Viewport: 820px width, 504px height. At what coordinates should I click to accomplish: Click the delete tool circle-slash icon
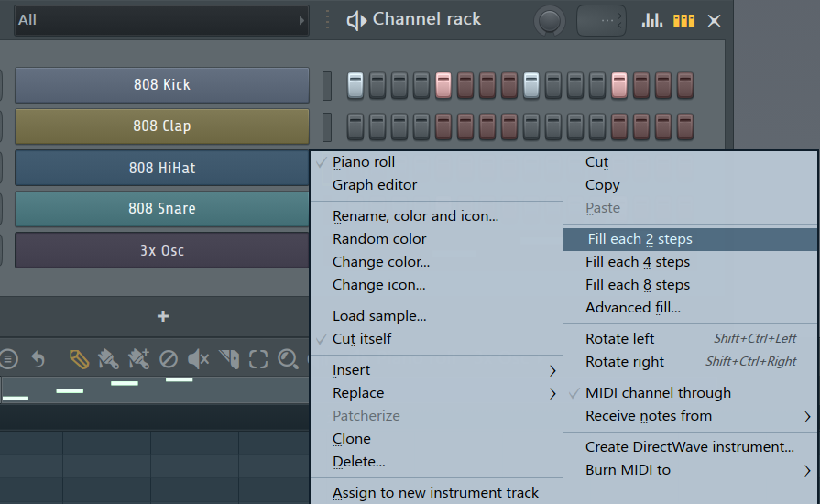[x=169, y=358]
